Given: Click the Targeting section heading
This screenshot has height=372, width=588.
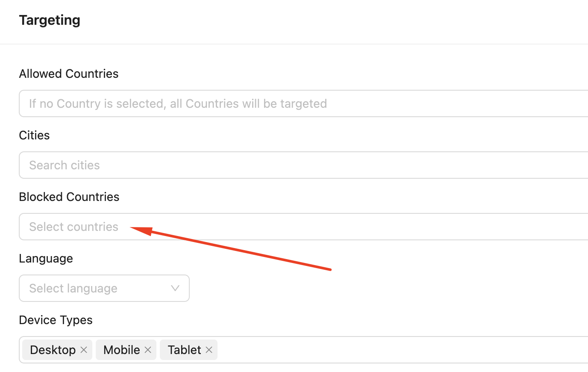Looking at the screenshot, I should (50, 20).
